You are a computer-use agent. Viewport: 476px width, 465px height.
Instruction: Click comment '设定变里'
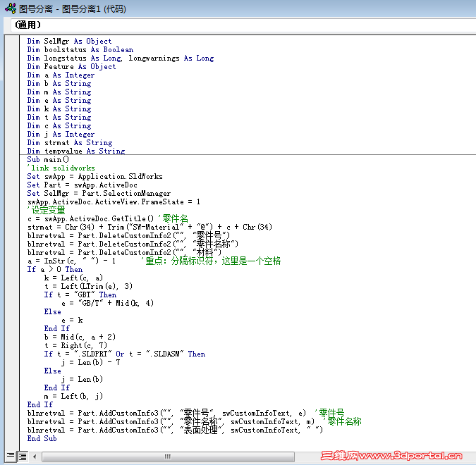point(46,210)
